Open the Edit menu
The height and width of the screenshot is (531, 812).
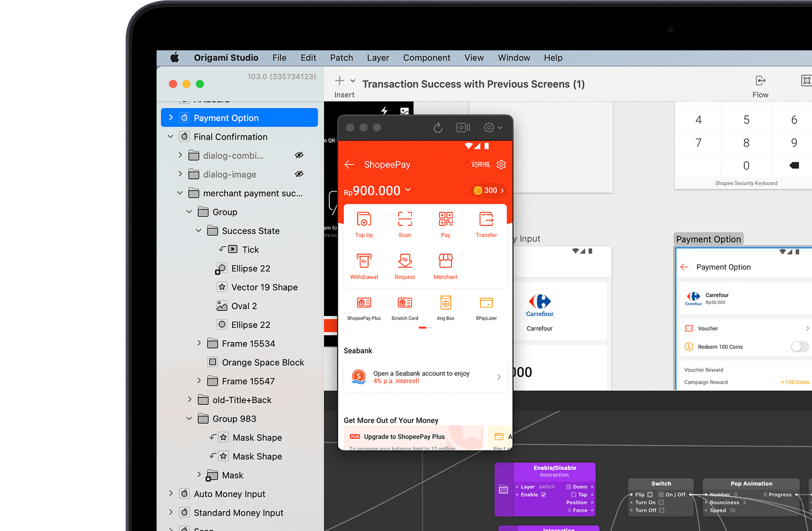coord(308,58)
